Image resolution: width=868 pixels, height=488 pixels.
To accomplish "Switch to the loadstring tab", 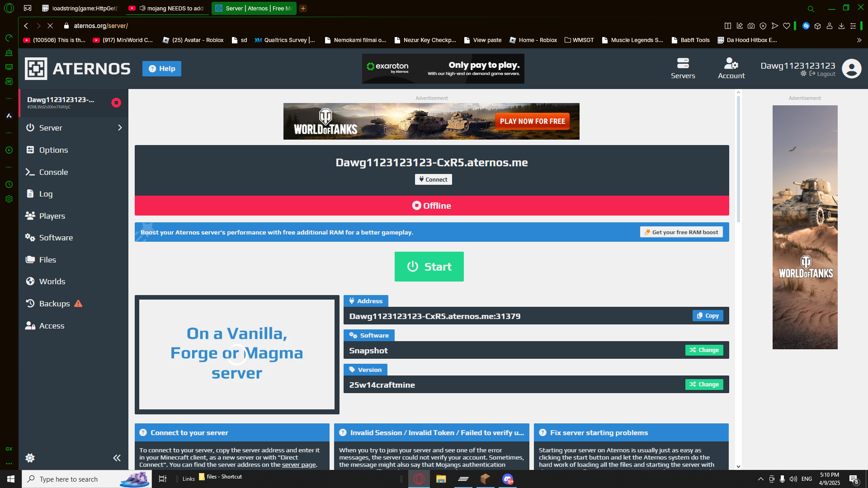I will click(x=80, y=8).
